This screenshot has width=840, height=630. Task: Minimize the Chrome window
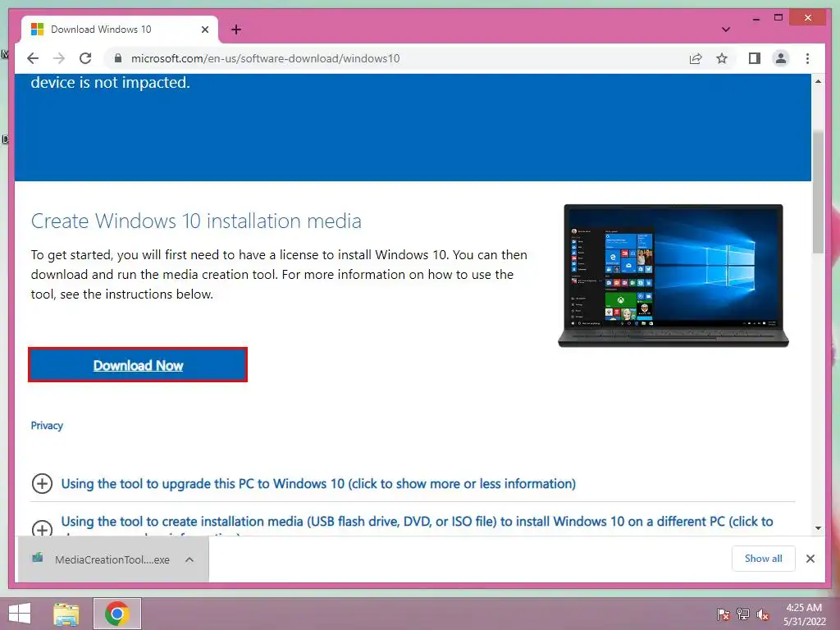756,18
